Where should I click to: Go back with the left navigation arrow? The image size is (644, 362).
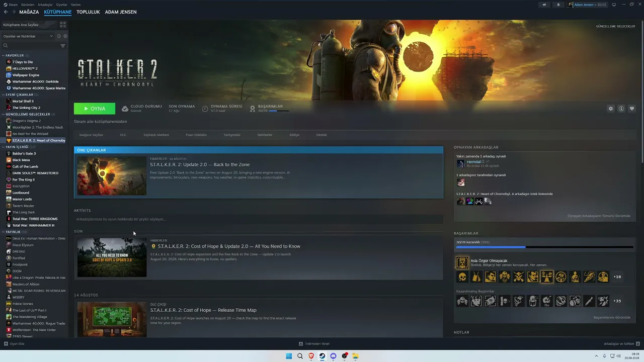coord(6,12)
